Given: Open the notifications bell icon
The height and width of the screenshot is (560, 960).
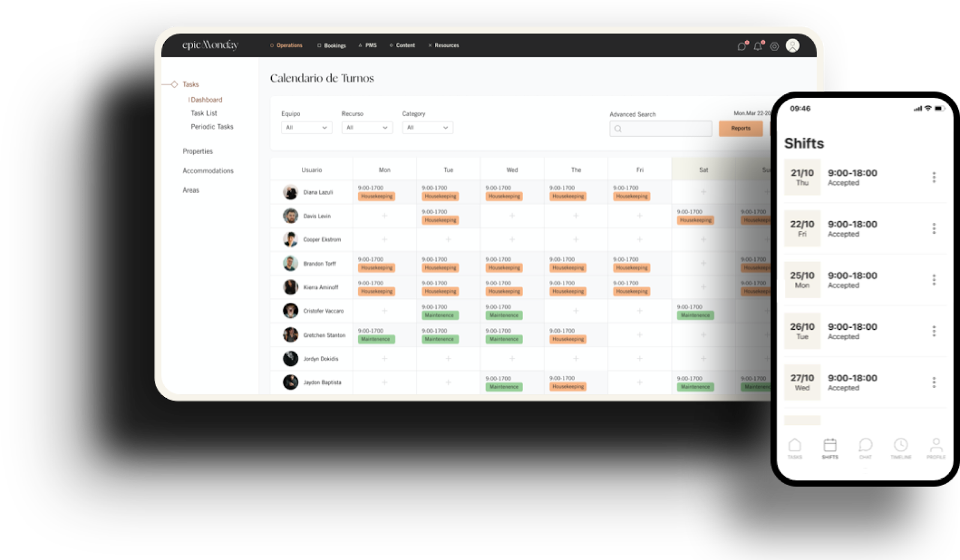Looking at the screenshot, I should tap(758, 46).
